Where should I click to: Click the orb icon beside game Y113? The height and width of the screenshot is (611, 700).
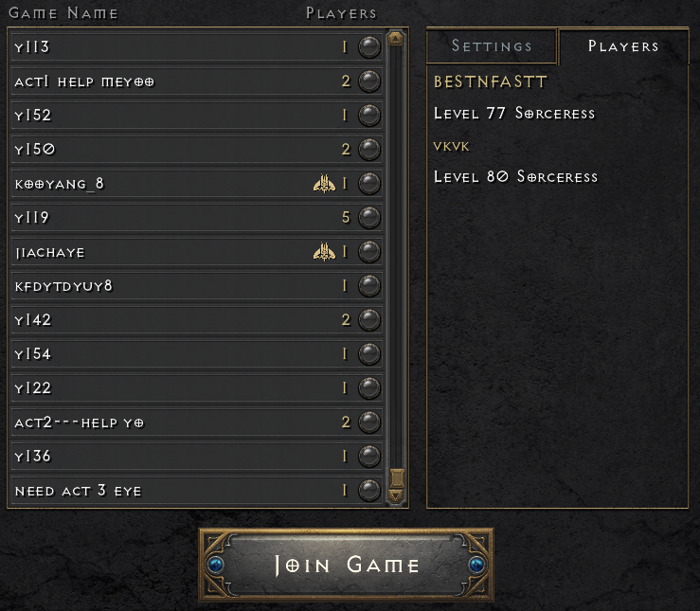coord(369,46)
